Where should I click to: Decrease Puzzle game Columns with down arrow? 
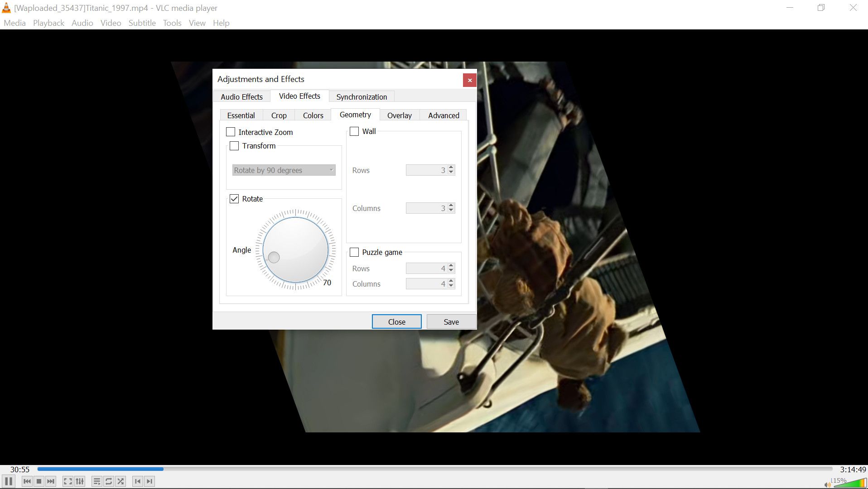click(451, 286)
